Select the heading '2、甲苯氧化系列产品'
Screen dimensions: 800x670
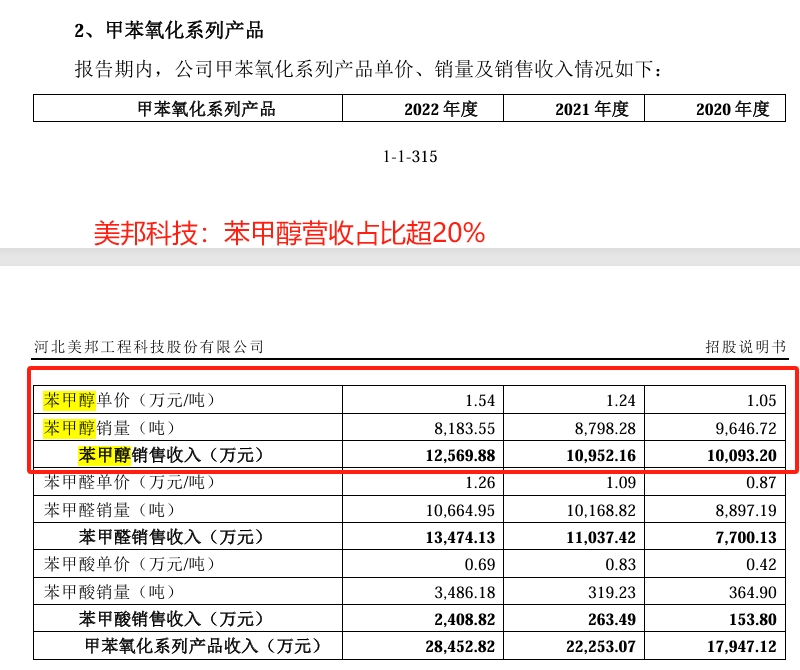pyautogui.click(x=169, y=31)
